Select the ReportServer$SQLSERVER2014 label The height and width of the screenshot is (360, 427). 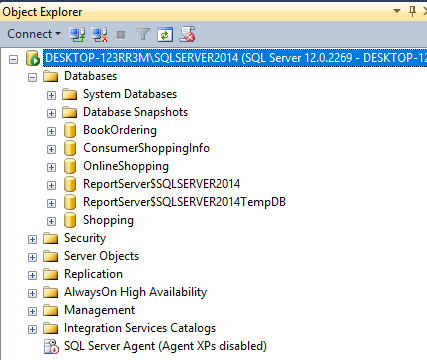pos(161,184)
